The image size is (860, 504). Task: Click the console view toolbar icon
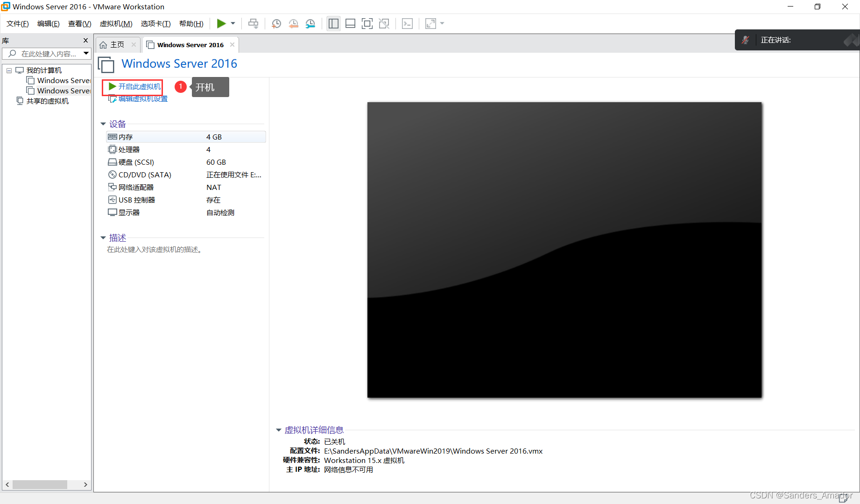click(x=407, y=23)
